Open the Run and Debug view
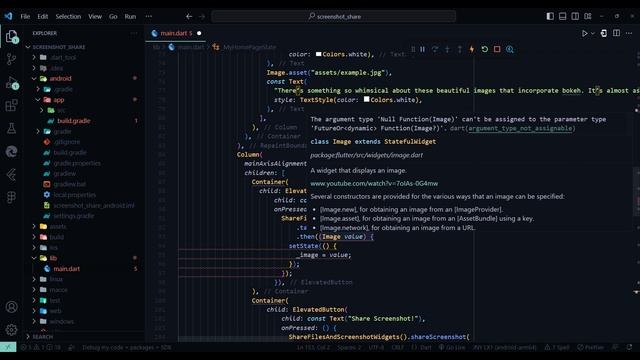The height and width of the screenshot is (360, 640). (x=11, y=83)
